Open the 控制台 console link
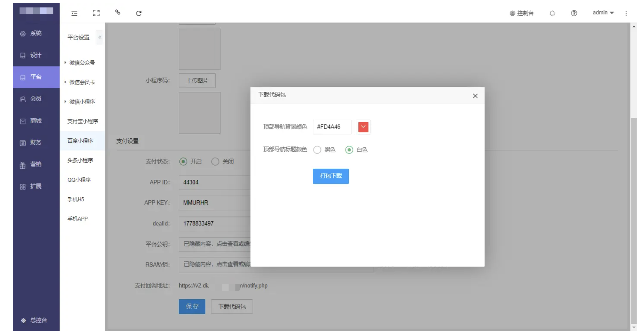This screenshot has width=644, height=334. coord(522,13)
